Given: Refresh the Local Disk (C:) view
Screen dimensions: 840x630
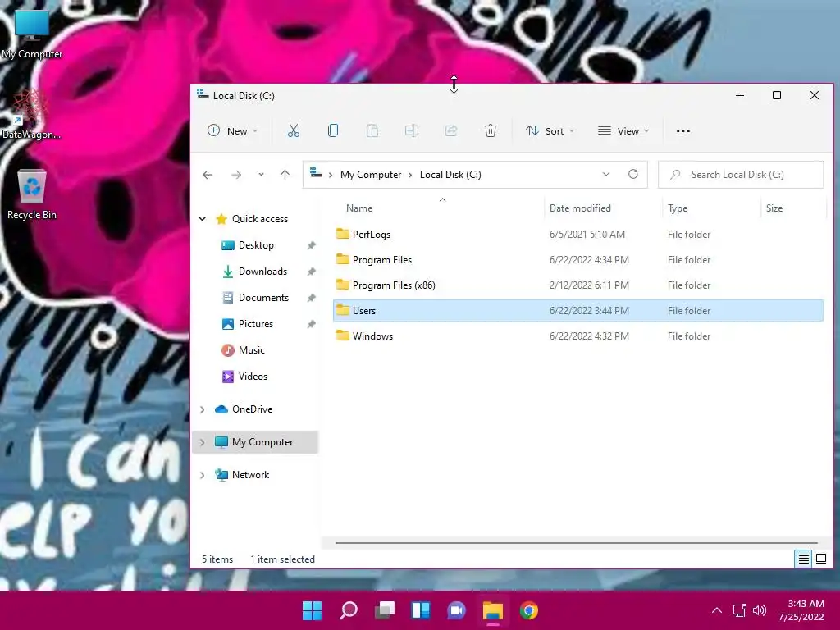Looking at the screenshot, I should click(x=633, y=174).
